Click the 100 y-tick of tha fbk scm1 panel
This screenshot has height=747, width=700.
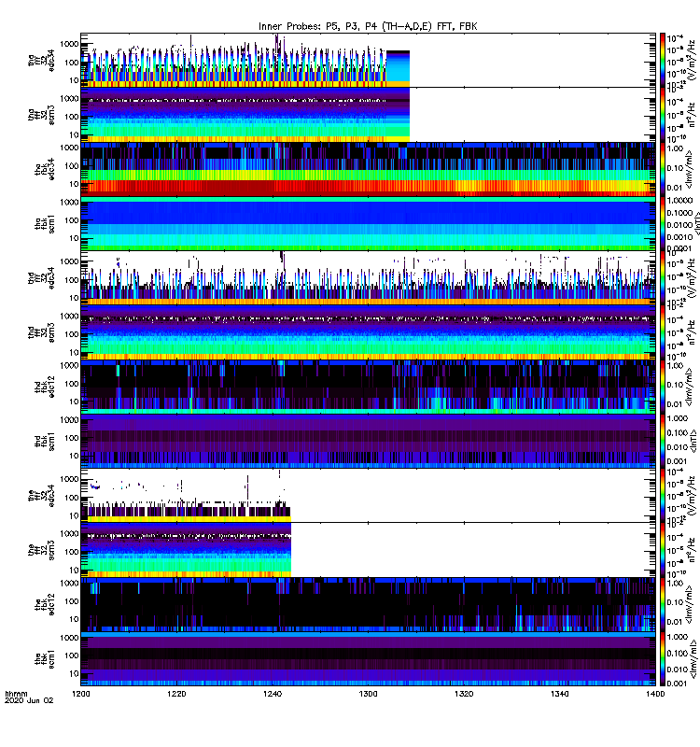coord(72,220)
